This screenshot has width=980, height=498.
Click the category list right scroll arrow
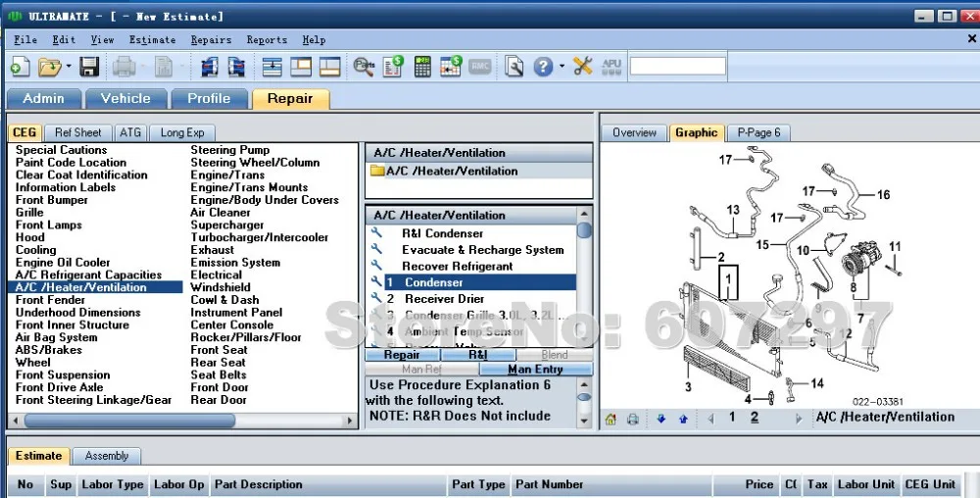350,421
